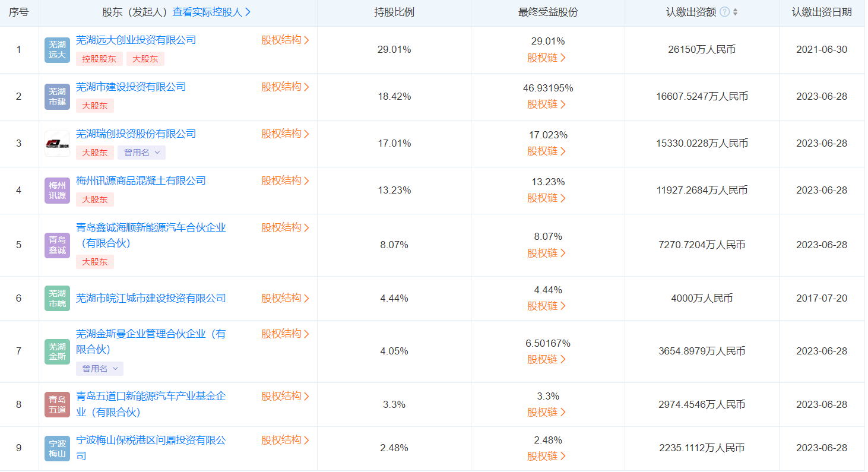Image resolution: width=868 pixels, height=472 pixels.
Task: Click the 控股股东 tag under 芜湖远大
Action: (99, 59)
